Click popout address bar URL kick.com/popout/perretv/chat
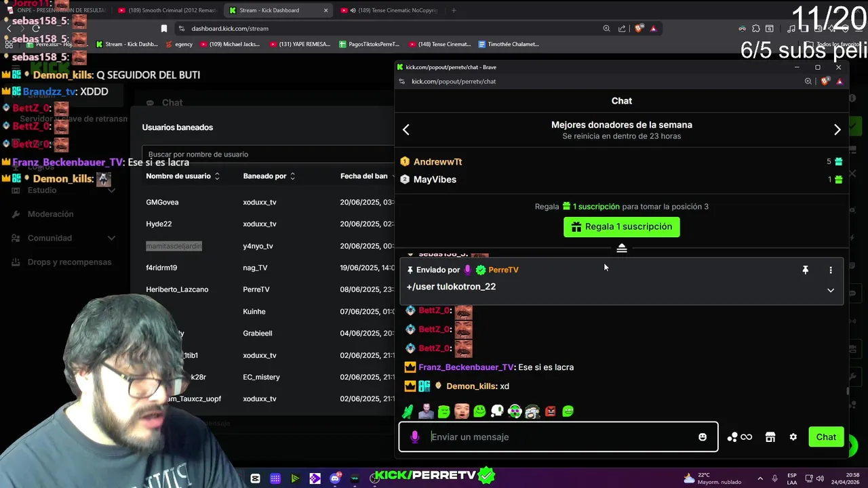 pos(454,81)
